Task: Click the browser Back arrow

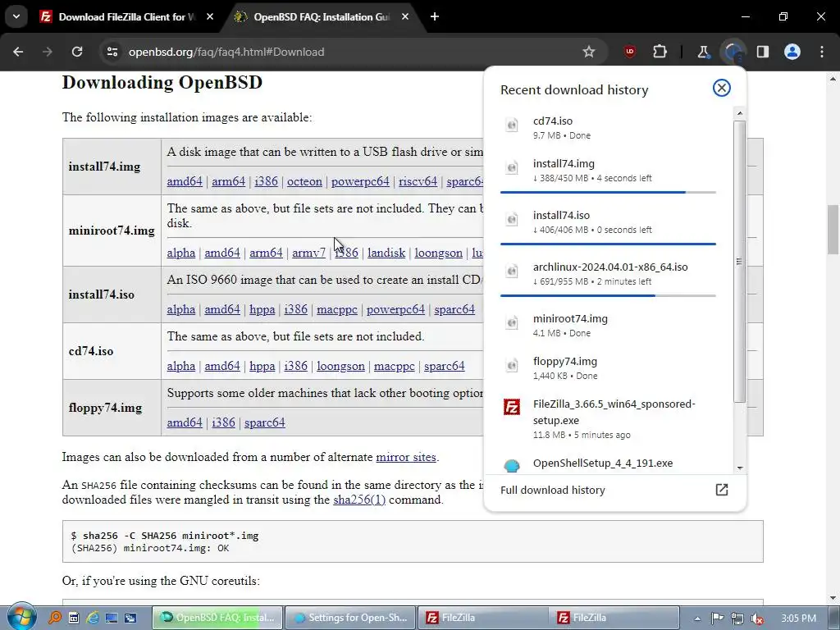Action: 18,52
